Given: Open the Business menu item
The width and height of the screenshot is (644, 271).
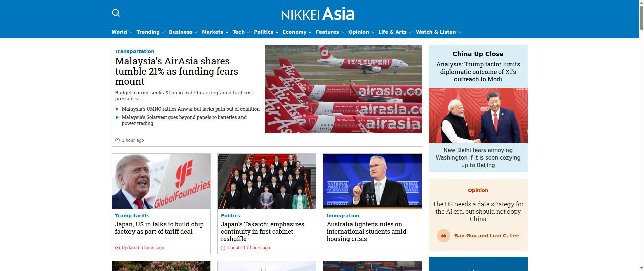Looking at the screenshot, I should pyautogui.click(x=180, y=32).
